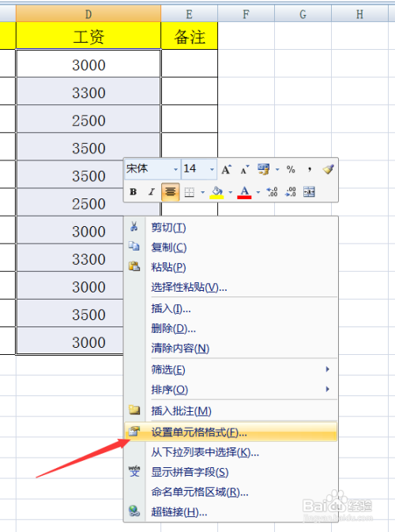Open accounting format dropdown arrow
395x532 pixels.
point(277,169)
